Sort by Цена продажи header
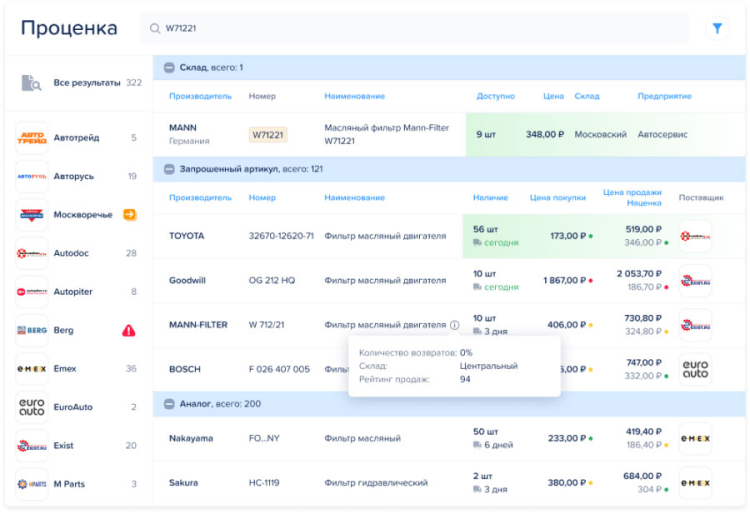Screen dimensions: 750x514 tap(632, 192)
